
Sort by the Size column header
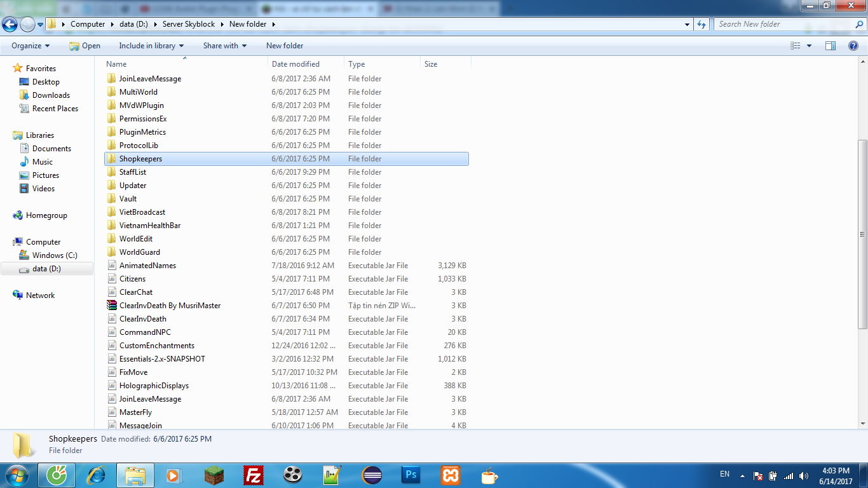(x=445, y=64)
